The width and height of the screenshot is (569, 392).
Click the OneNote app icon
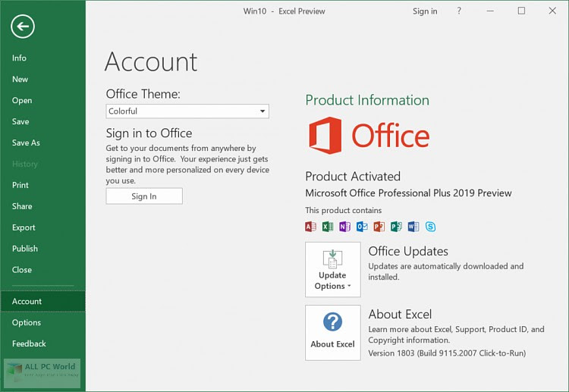click(x=344, y=227)
